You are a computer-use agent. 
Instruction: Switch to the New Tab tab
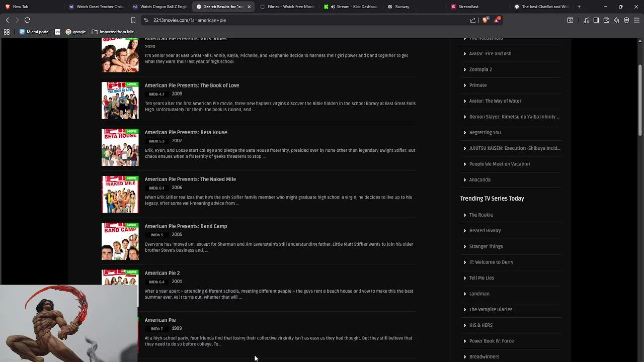tap(32, 7)
